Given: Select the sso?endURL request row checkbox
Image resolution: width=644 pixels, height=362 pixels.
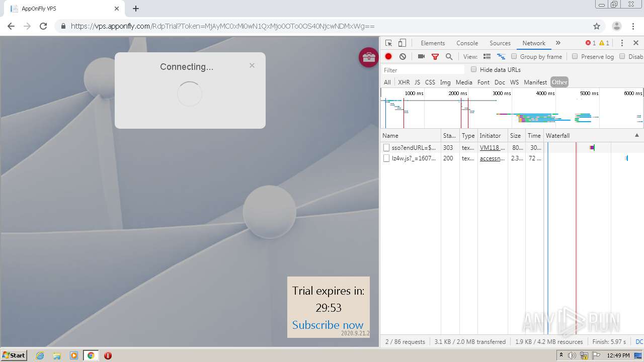Looking at the screenshot, I should 386,148.
